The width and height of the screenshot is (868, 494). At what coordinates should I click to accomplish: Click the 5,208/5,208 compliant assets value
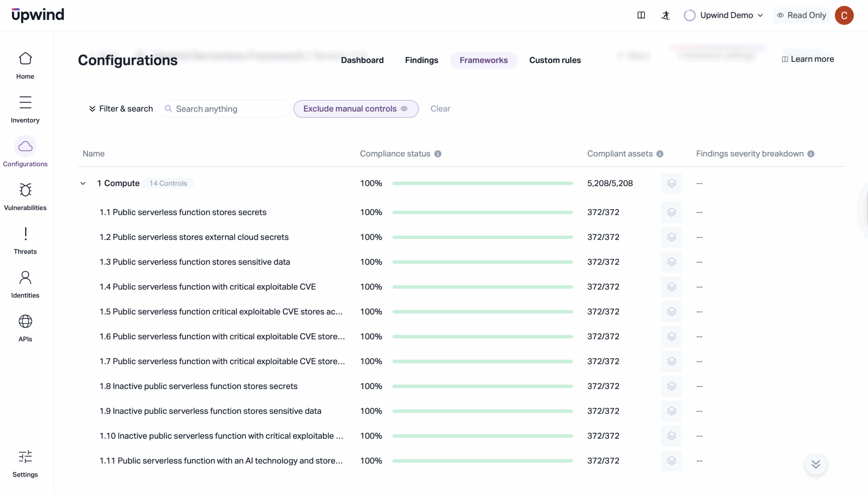pos(610,183)
